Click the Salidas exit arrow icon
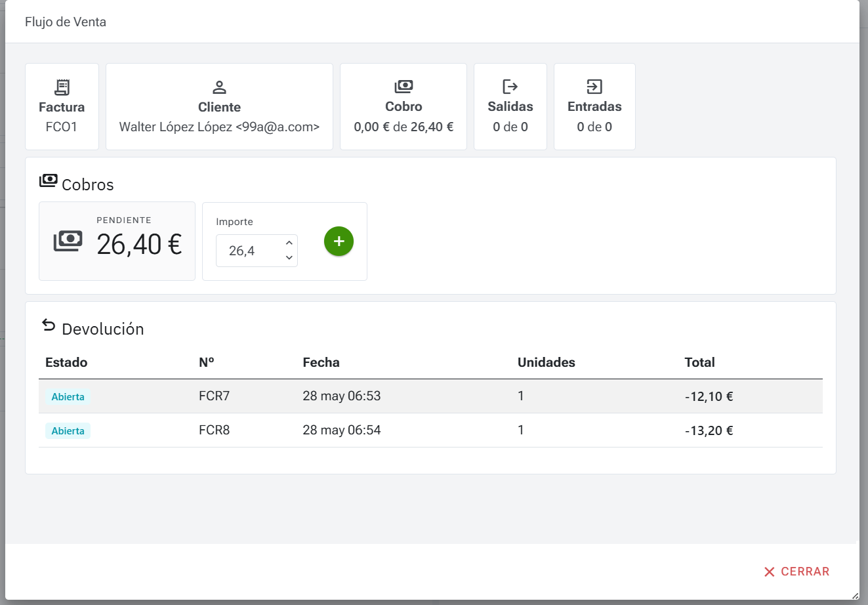The image size is (868, 605). tap(510, 86)
